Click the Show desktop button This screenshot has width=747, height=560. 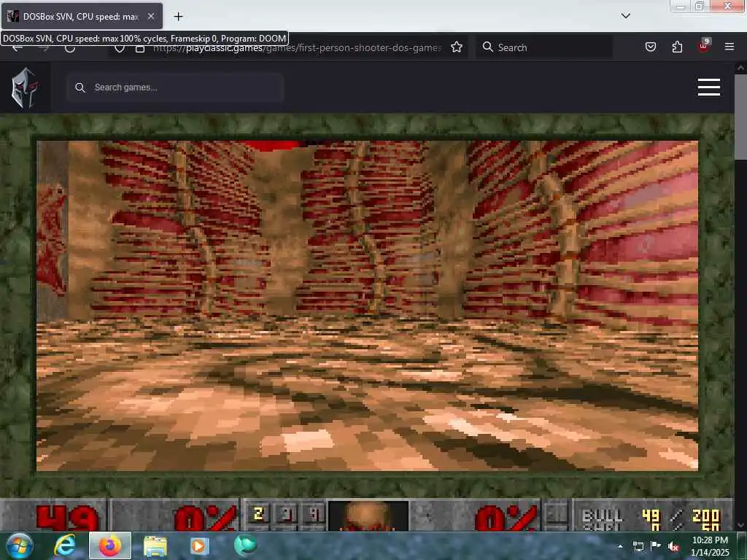pyautogui.click(x=743, y=546)
